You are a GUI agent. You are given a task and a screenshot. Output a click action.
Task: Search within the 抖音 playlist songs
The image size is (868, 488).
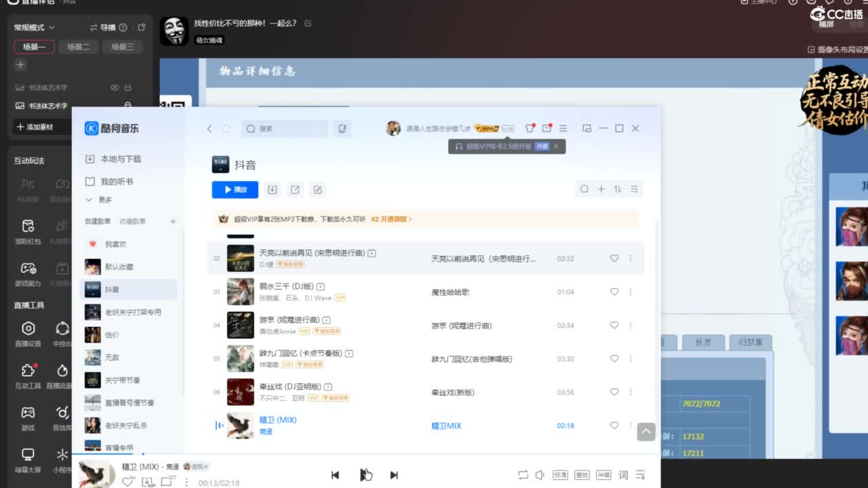click(x=584, y=189)
